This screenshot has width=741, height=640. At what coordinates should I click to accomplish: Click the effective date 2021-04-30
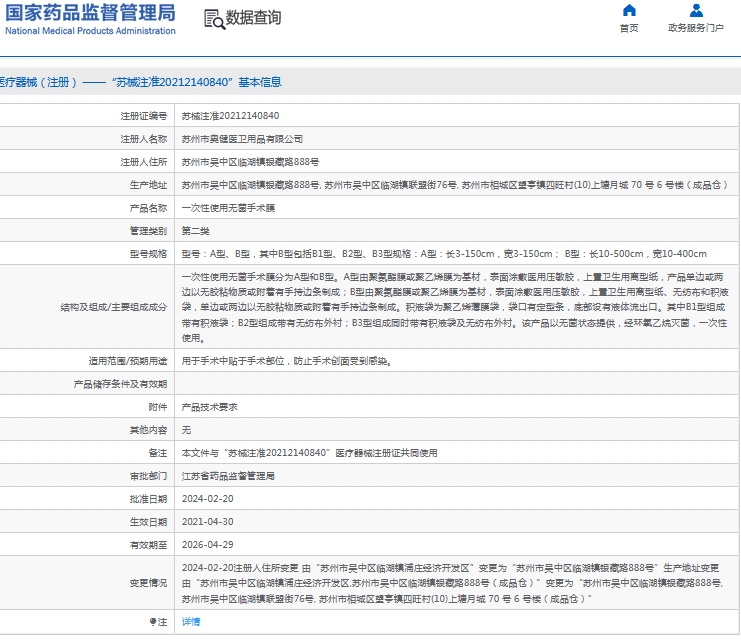point(207,522)
